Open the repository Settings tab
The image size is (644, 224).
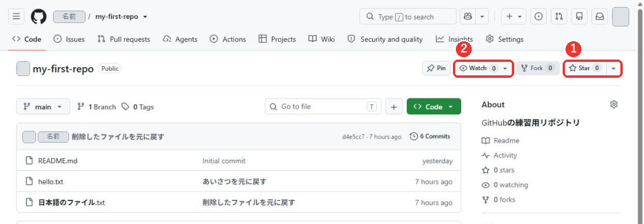coord(505,39)
